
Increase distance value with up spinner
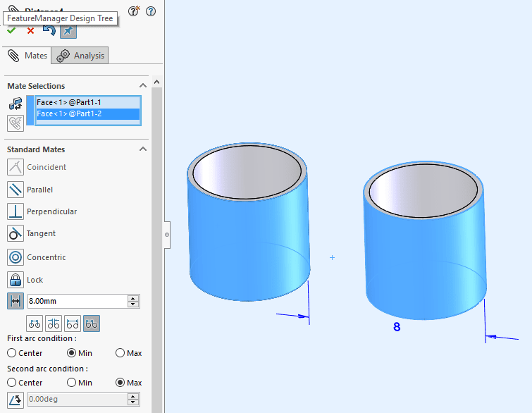click(x=133, y=298)
